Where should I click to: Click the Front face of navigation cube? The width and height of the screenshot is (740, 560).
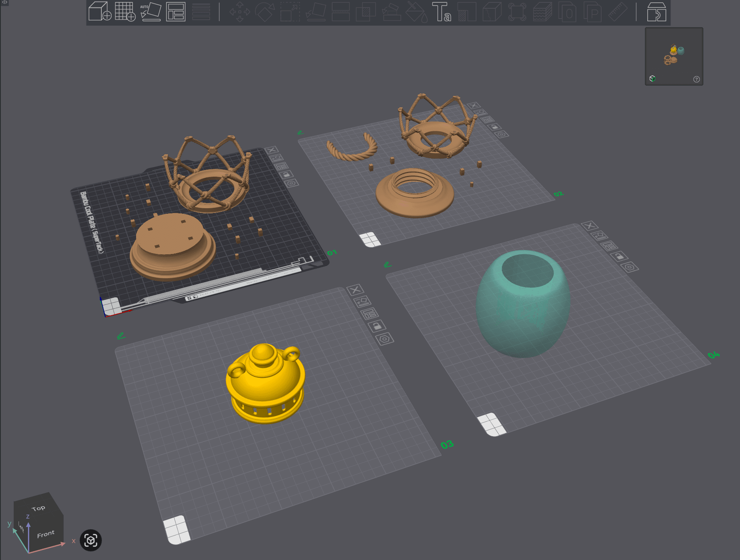tap(46, 534)
